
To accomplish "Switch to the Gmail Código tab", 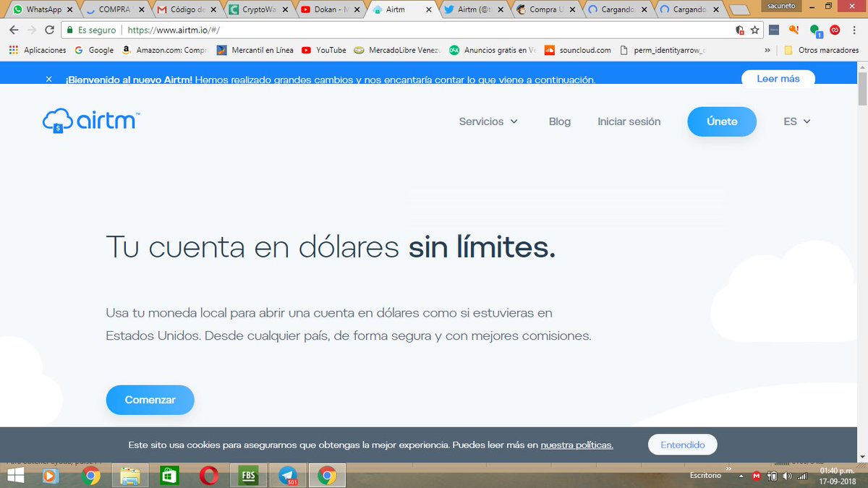I will (x=185, y=10).
